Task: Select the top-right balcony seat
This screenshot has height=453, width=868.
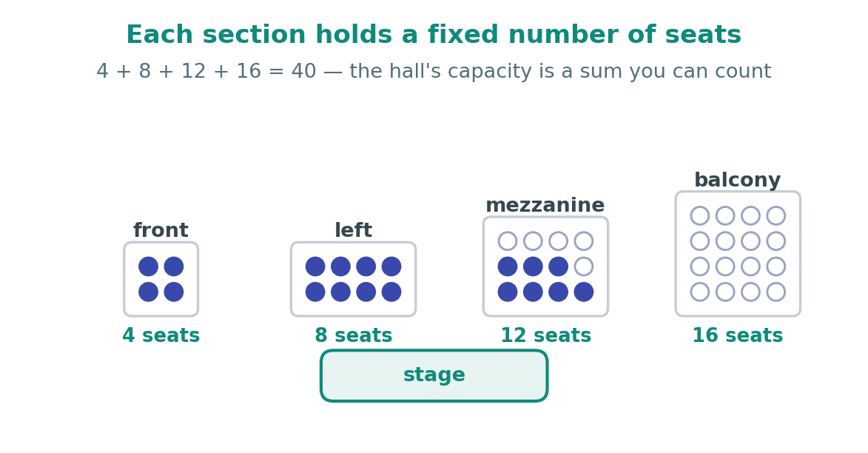Action: [x=776, y=215]
